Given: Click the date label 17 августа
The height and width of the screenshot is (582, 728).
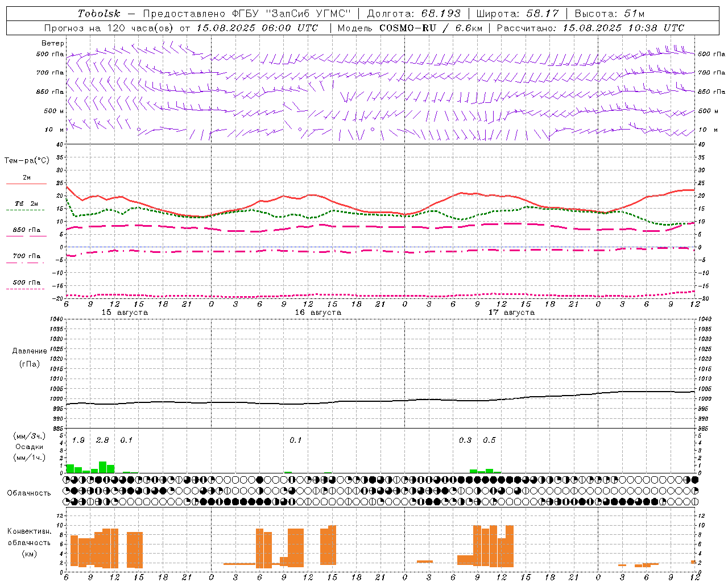Looking at the screenshot, I should (x=511, y=313).
